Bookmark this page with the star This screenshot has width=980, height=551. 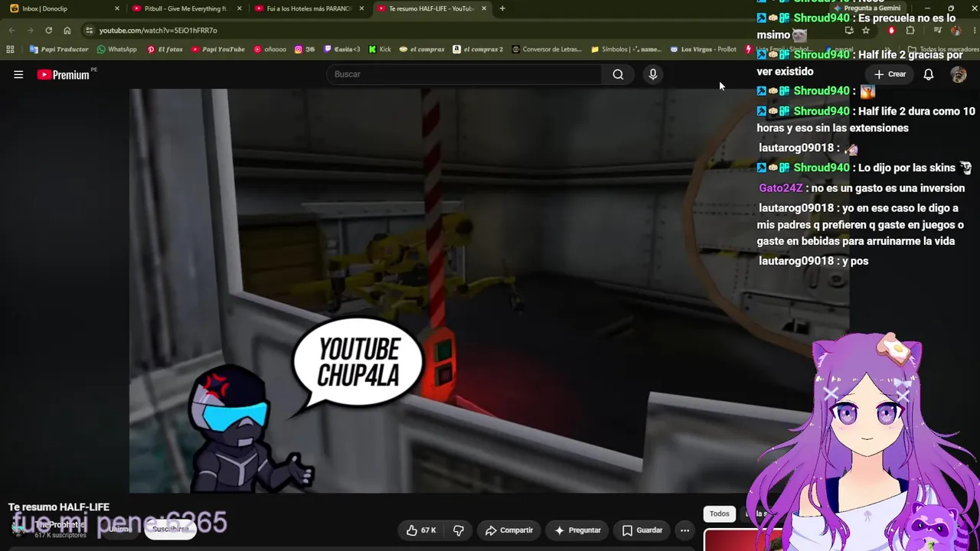click(865, 31)
